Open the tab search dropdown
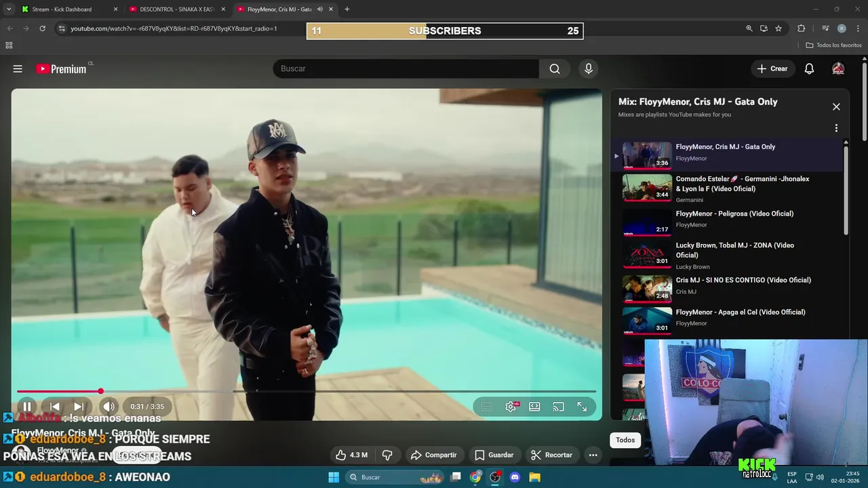This screenshot has width=868, height=488. [x=8, y=9]
